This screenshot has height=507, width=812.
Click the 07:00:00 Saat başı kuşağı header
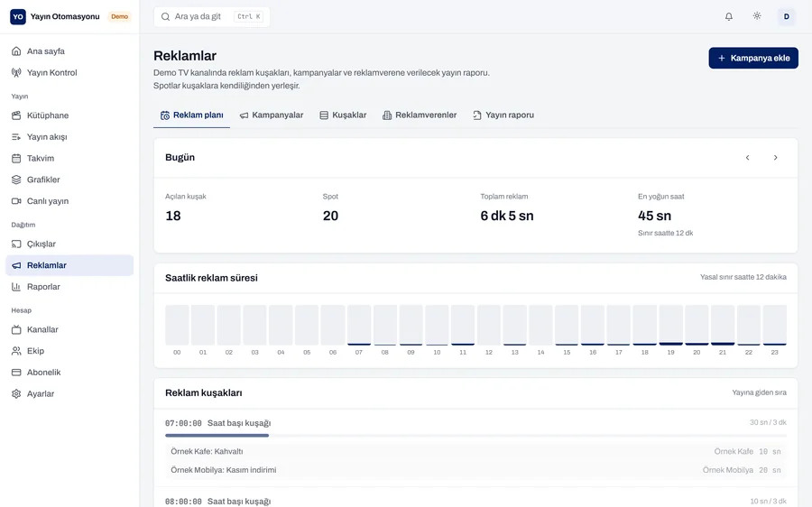[218, 423]
